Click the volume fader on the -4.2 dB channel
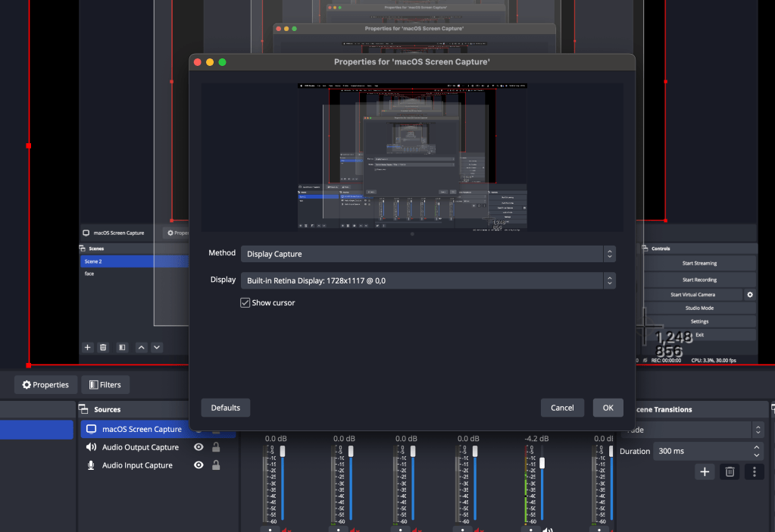The height and width of the screenshot is (532, 775). [542, 463]
